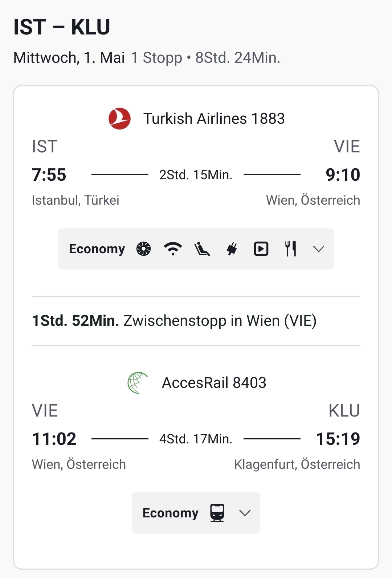Image resolution: width=392 pixels, height=578 pixels.
Task: Click the aircraft engine icon in Economy bar
Action: pyautogui.click(x=143, y=249)
